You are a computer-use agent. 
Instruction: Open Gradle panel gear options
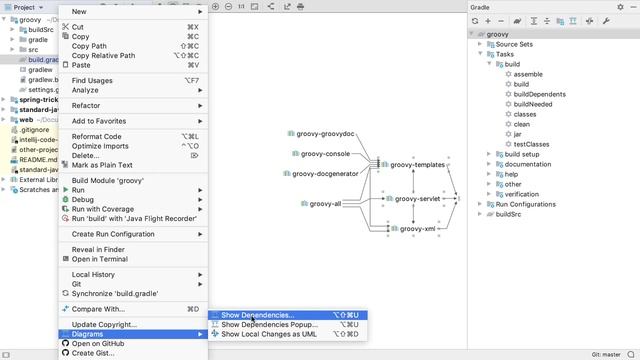(620, 7)
